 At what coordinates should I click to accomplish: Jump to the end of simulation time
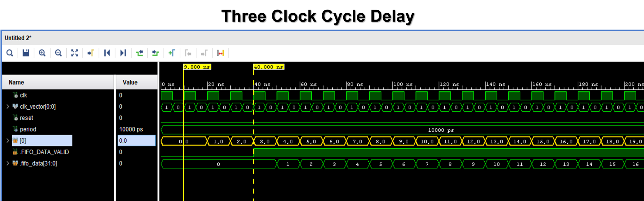click(x=123, y=53)
